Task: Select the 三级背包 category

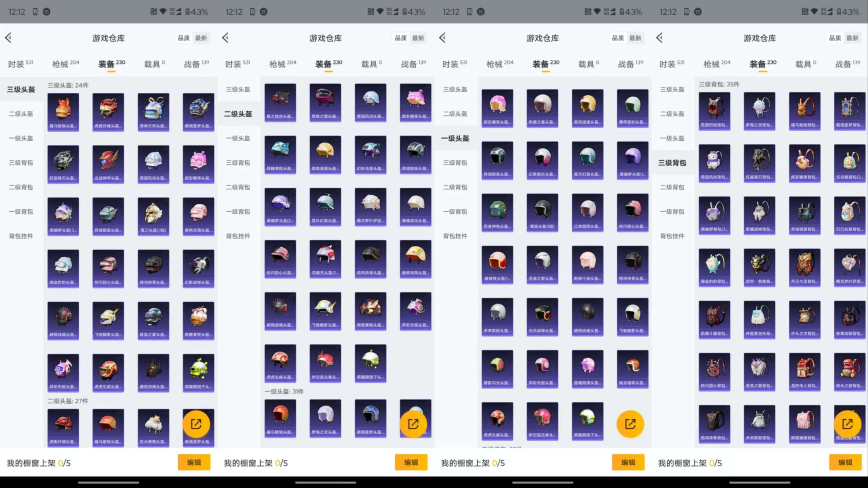Action: 20,163
